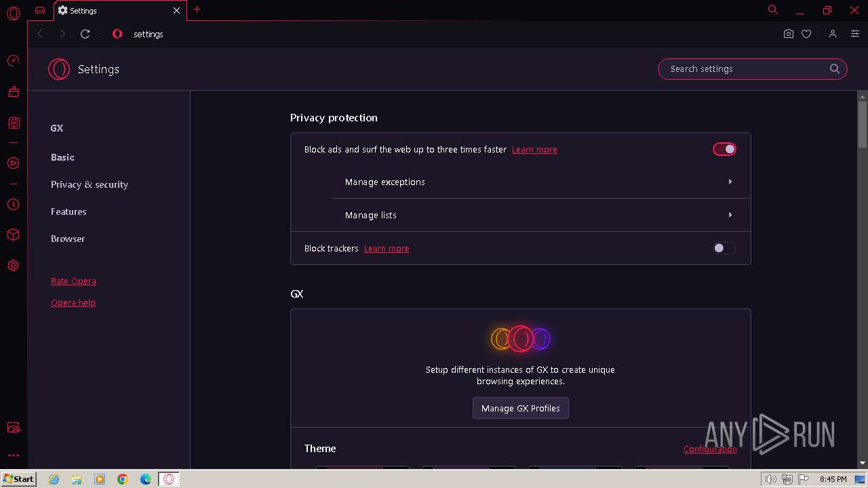Click the taskbar clock 8:45 PM
Image resolution: width=868 pixels, height=488 pixels.
click(833, 479)
